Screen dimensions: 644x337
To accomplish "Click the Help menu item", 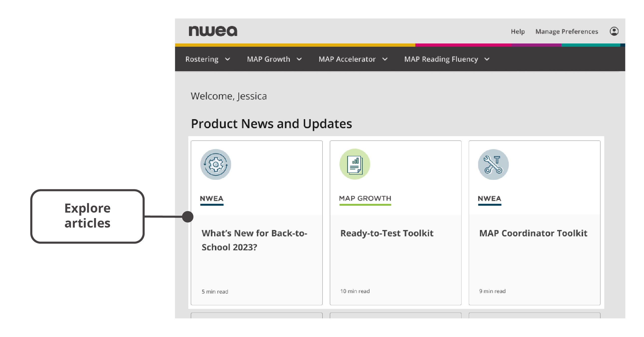I will (x=518, y=31).
